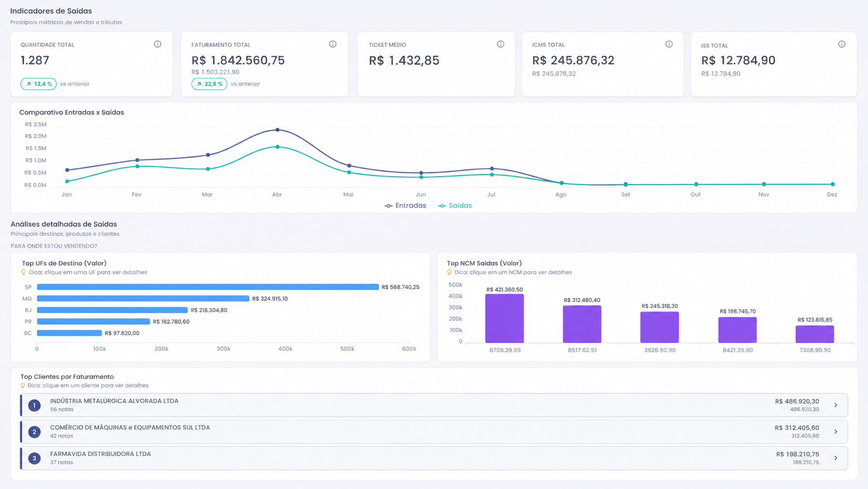
Task: Select the MG bar in Top UFs chart
Action: pyautogui.click(x=143, y=298)
